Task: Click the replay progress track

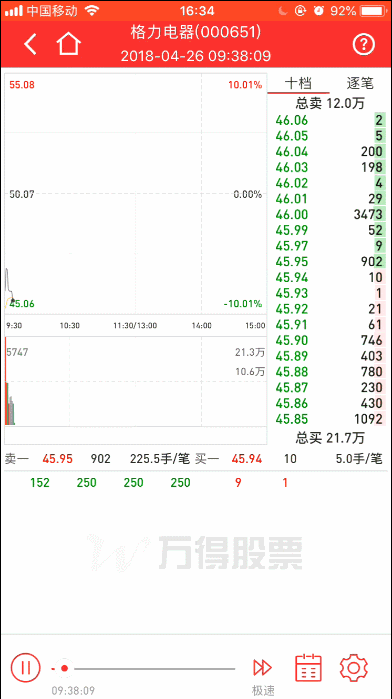Action: coord(143,668)
